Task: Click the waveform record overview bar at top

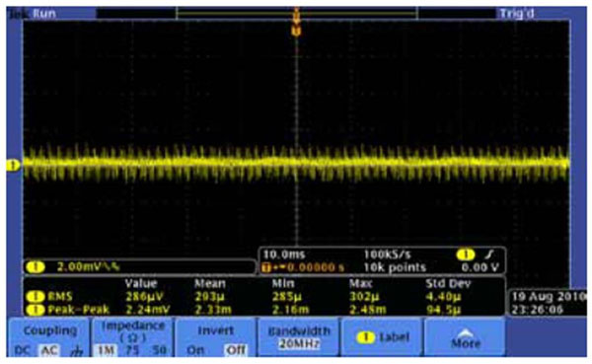Action: pos(297,14)
